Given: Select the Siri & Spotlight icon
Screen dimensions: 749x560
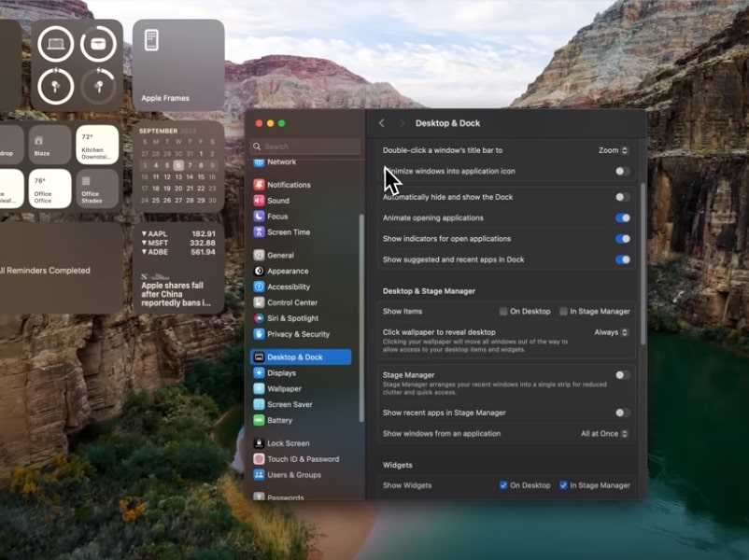Looking at the screenshot, I should coord(259,318).
